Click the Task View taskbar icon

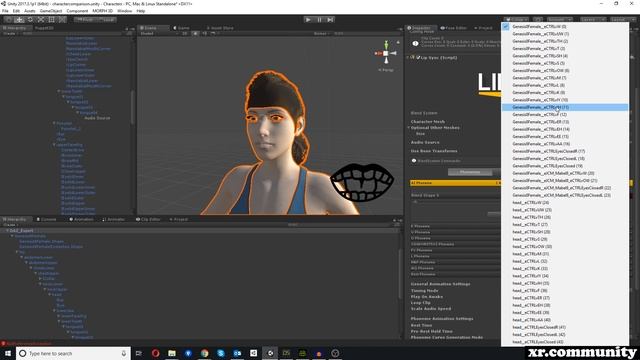tap(139, 353)
